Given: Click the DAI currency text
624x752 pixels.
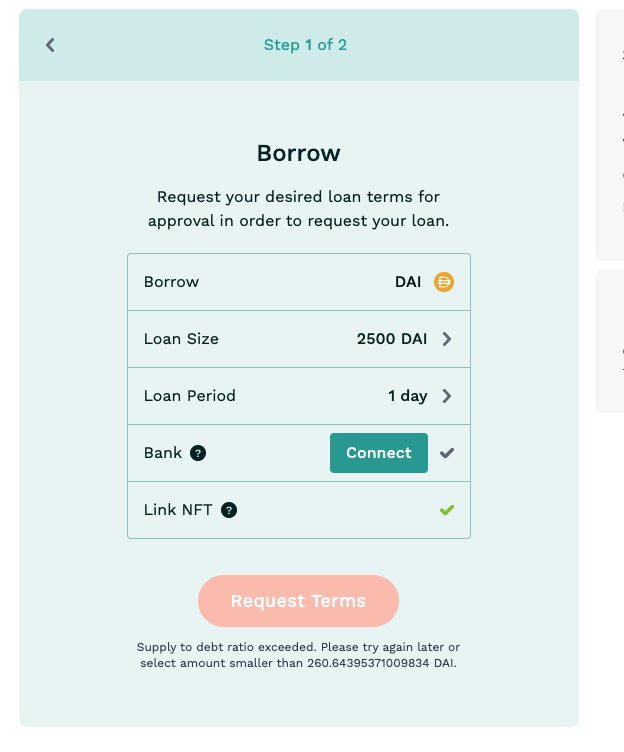Looking at the screenshot, I should point(408,282).
